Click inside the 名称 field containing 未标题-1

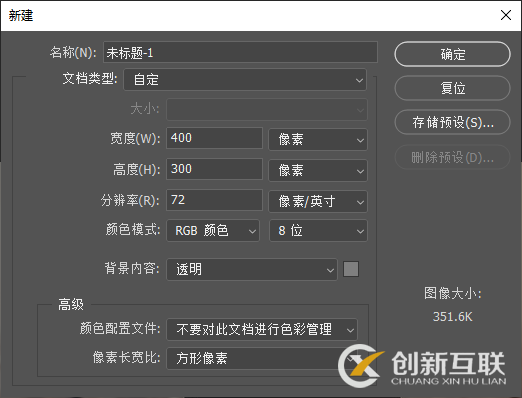[240, 52]
